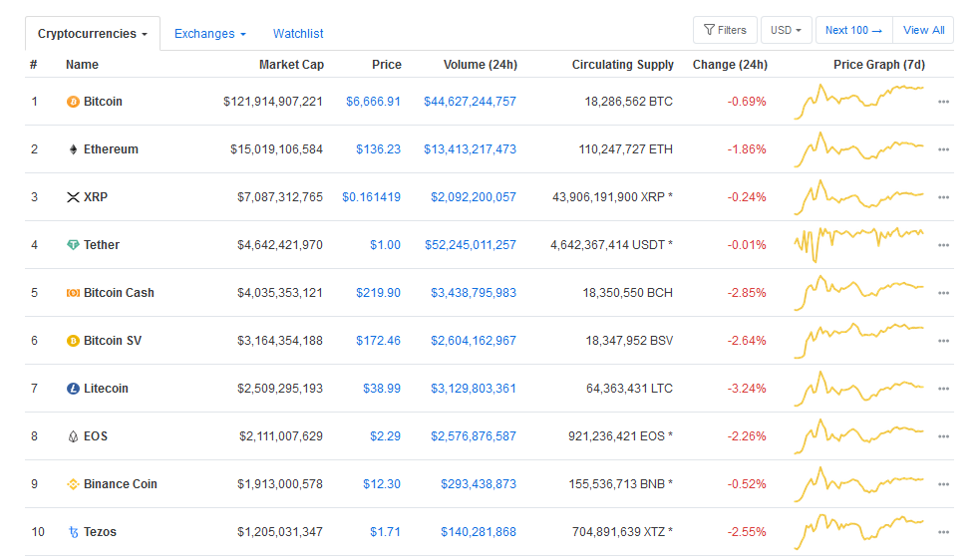
Task: Open the three-dot menu for XRP row
Action: click(x=943, y=197)
